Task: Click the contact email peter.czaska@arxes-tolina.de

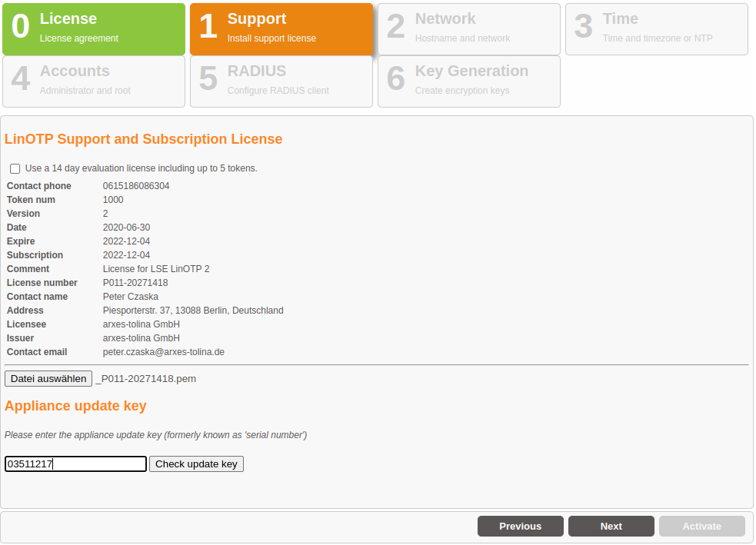Action: (x=163, y=352)
